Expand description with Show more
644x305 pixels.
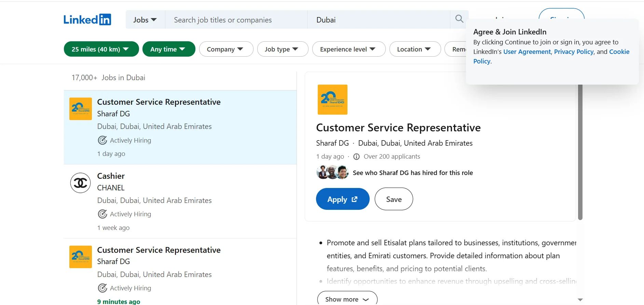(x=347, y=299)
